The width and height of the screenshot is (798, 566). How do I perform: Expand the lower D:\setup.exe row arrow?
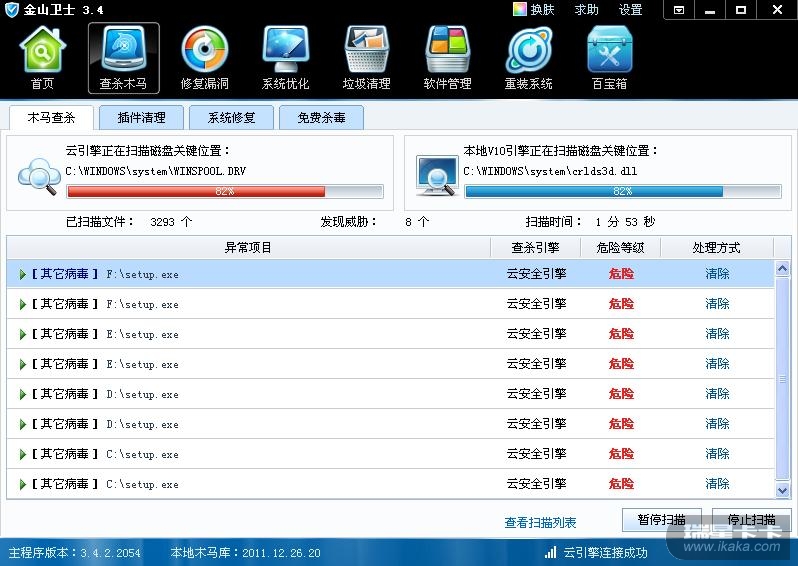tap(22, 424)
